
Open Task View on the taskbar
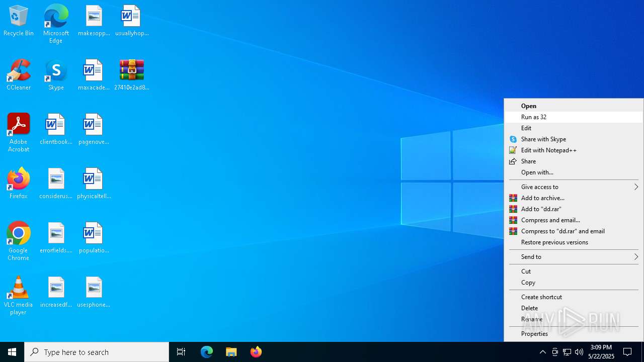pyautogui.click(x=181, y=352)
